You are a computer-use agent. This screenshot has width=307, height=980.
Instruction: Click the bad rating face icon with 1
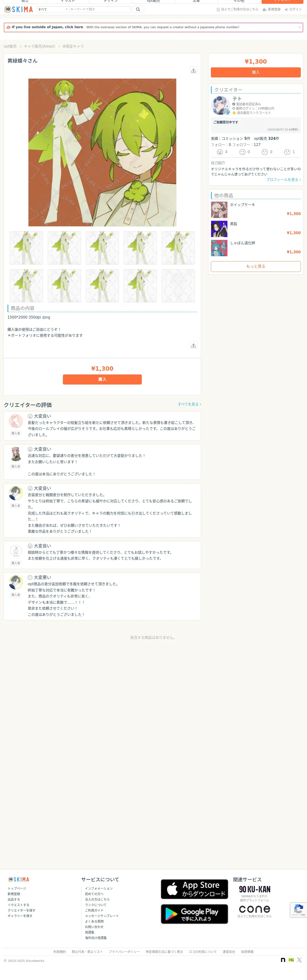tap(287, 152)
